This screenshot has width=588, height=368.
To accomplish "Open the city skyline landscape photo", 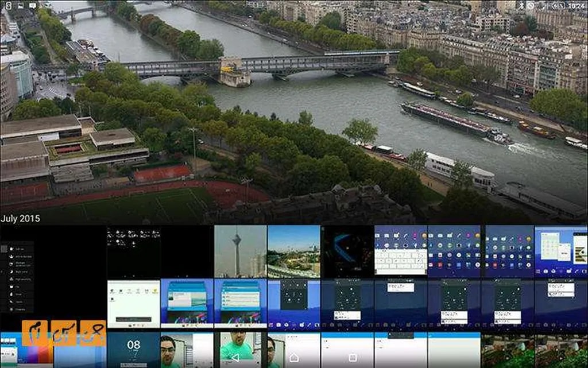I will [x=293, y=251].
